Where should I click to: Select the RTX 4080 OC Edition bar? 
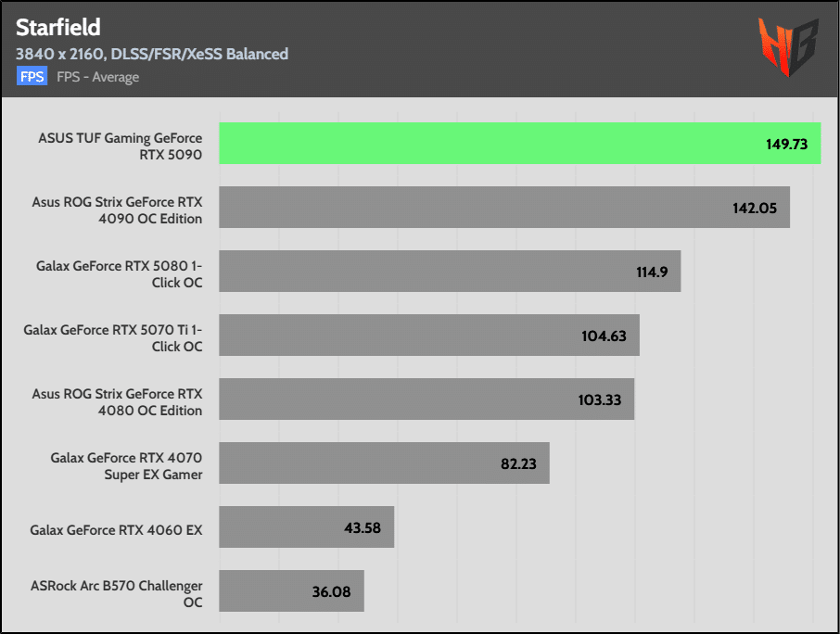click(426, 399)
